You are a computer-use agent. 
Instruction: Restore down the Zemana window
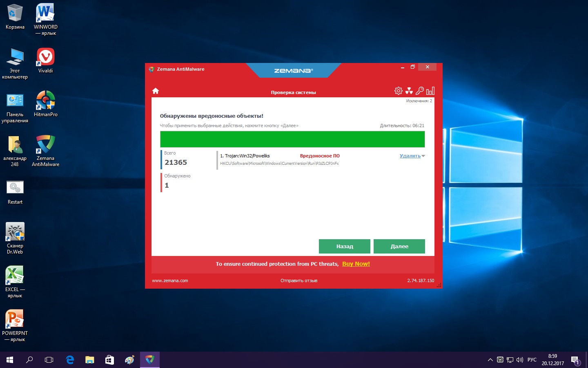[413, 67]
